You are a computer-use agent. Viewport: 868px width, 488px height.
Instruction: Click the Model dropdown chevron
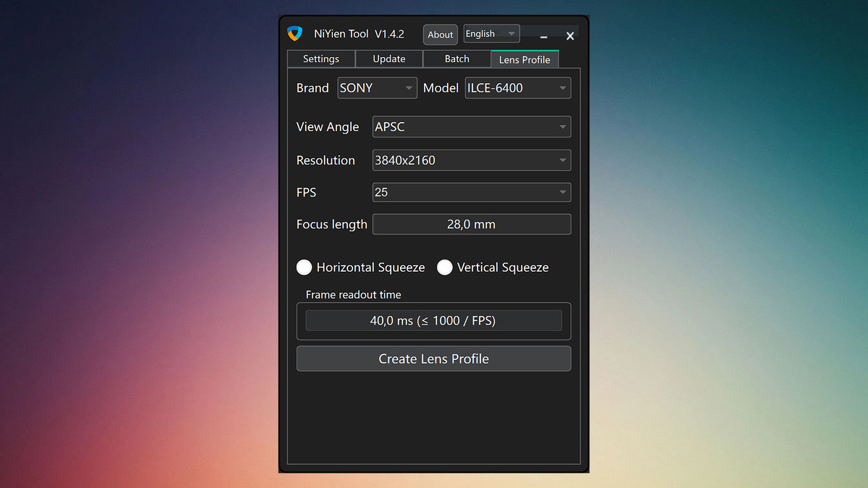click(563, 87)
